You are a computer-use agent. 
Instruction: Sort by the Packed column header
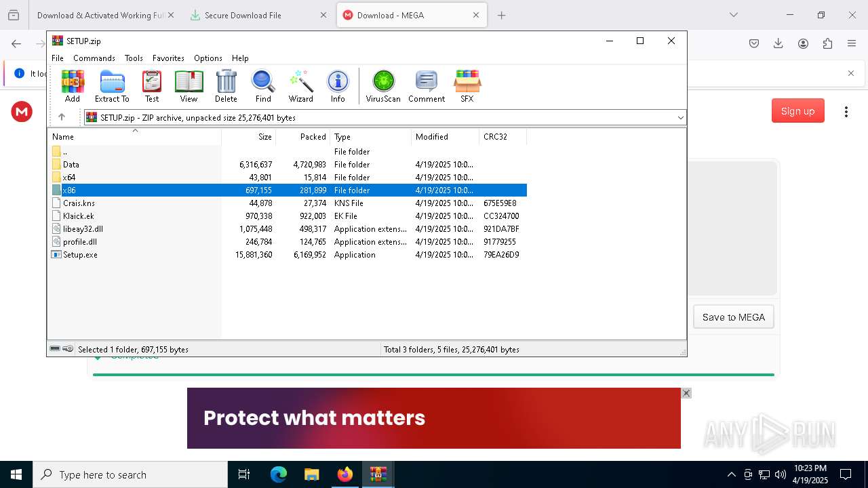pos(302,137)
